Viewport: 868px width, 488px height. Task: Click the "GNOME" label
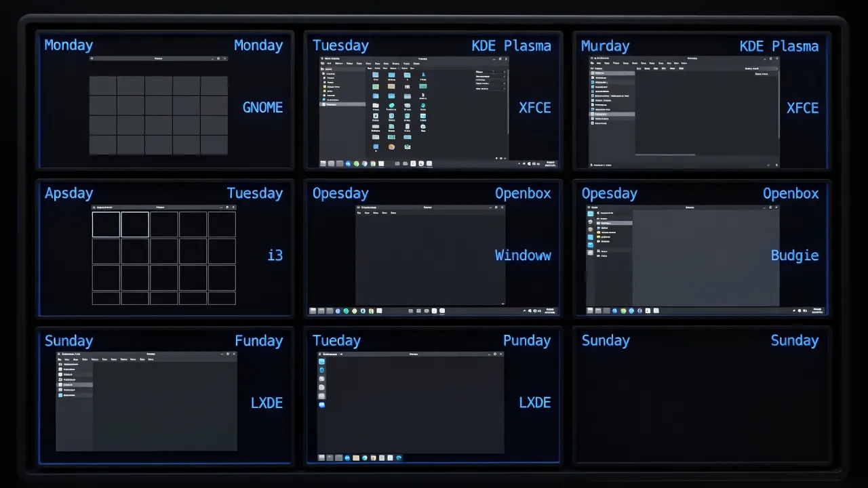click(262, 107)
